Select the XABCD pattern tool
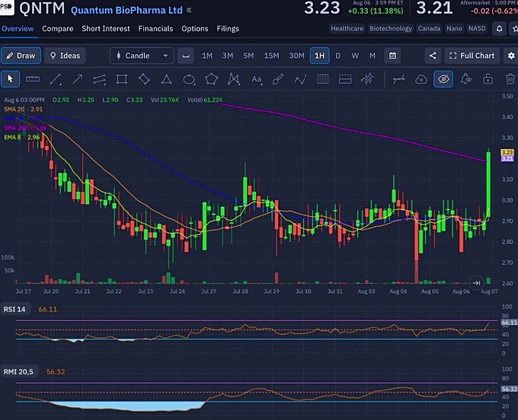 coord(234,79)
